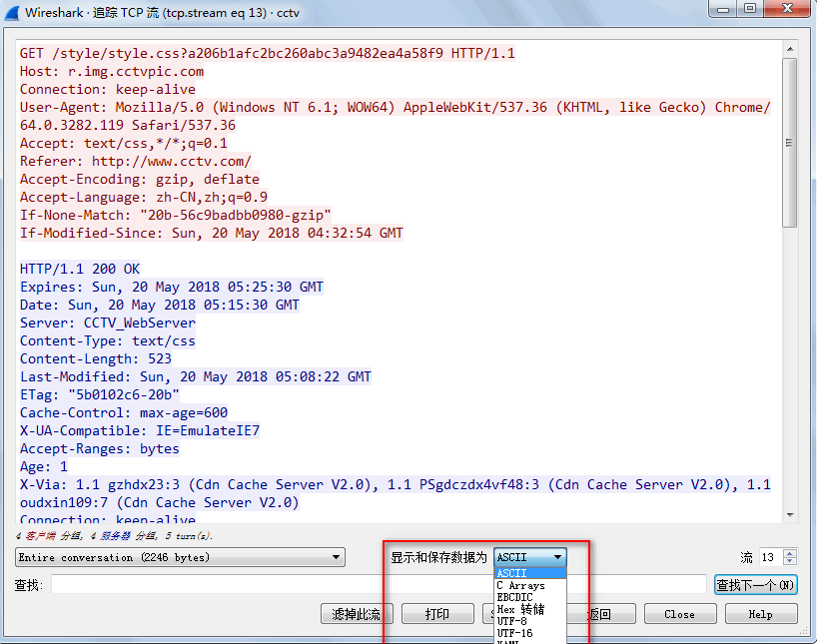Viewport: 817px width, 644px height.
Task: Click the Wireshark icon in the title bar
Action: point(12,12)
